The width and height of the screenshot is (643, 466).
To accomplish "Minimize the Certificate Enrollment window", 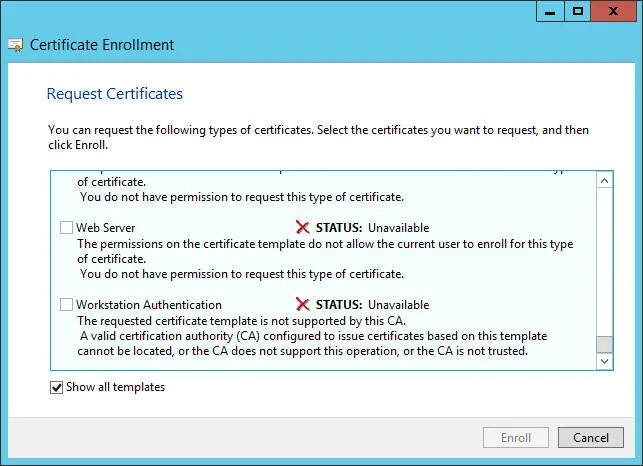I will (x=550, y=11).
